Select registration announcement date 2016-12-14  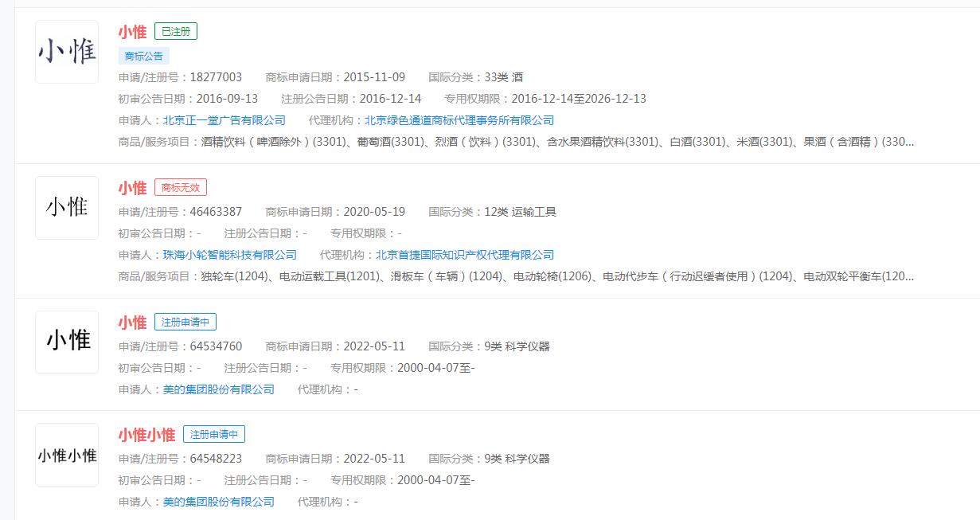click(390, 99)
